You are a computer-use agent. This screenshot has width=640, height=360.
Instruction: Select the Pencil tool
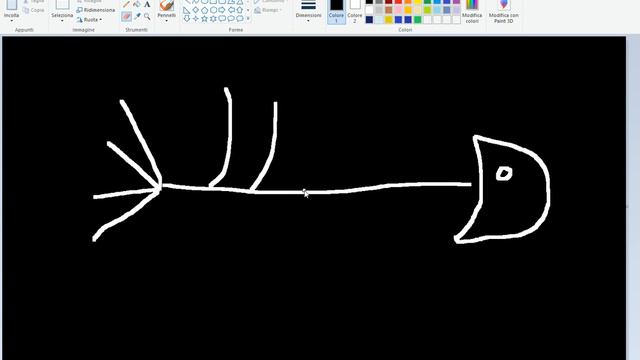[x=127, y=4]
